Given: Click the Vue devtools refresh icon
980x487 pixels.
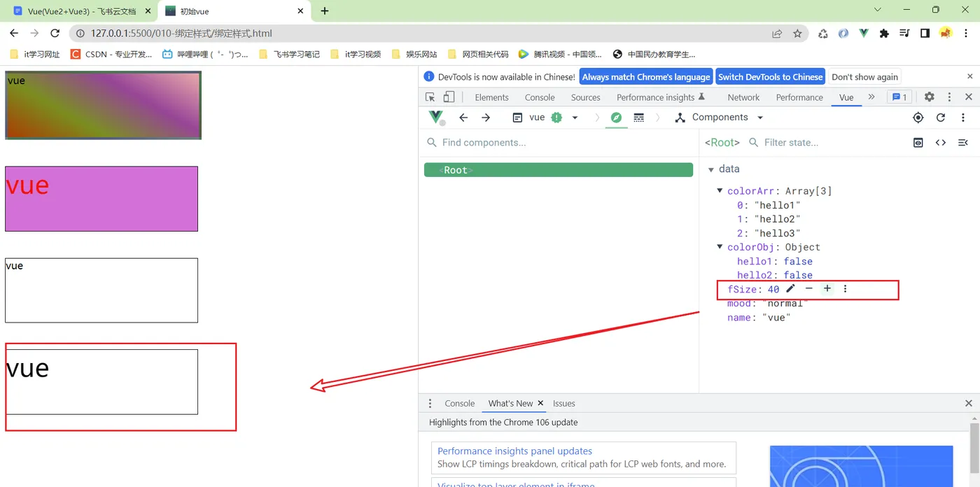Looking at the screenshot, I should click(941, 118).
